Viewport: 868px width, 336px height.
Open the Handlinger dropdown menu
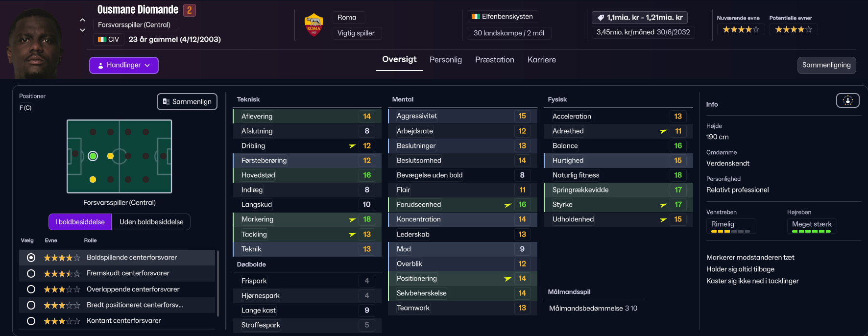pos(124,65)
